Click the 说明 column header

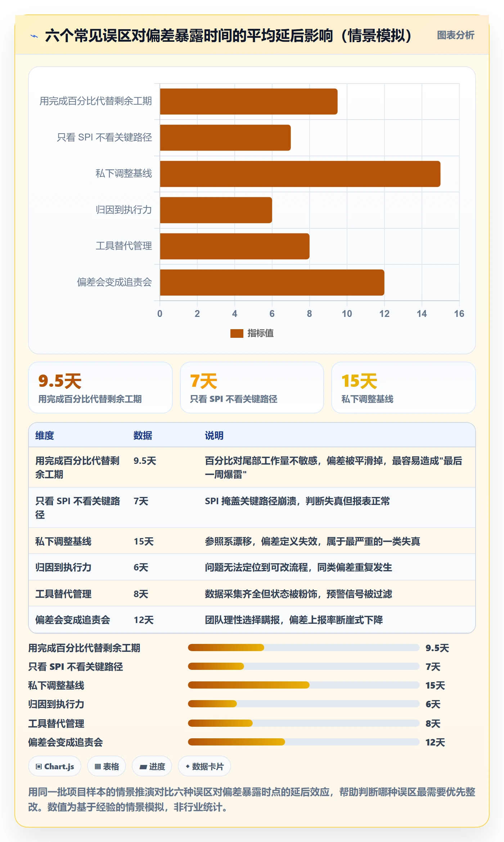click(x=214, y=435)
